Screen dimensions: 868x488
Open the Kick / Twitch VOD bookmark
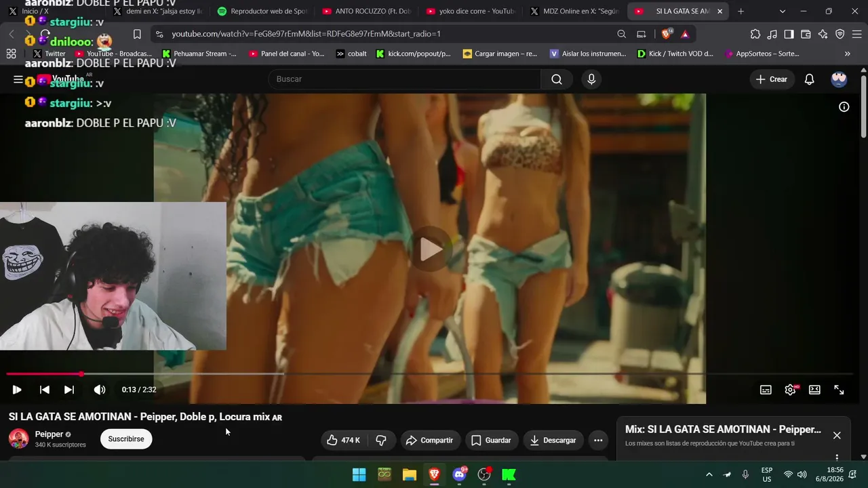[x=675, y=54]
